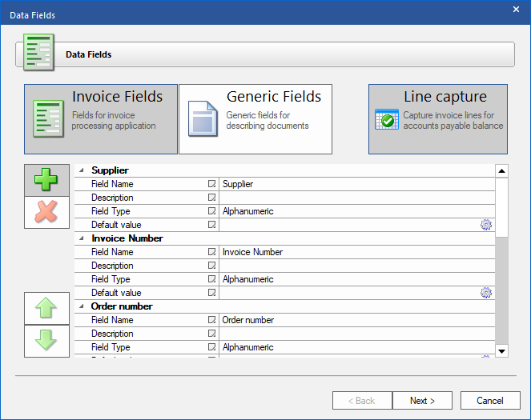Click the scrollbar down arrow in field list
Screen dimensions: 531x420
click(x=501, y=350)
